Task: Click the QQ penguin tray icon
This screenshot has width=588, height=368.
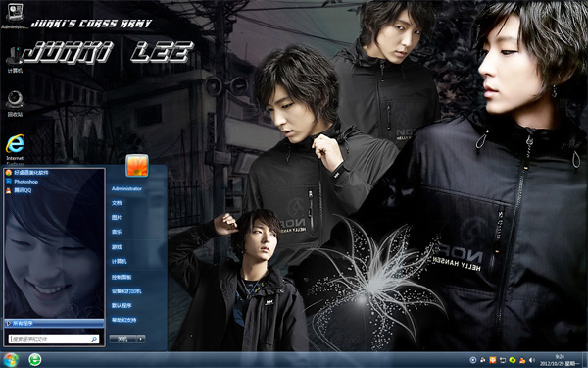Action: click(522, 360)
